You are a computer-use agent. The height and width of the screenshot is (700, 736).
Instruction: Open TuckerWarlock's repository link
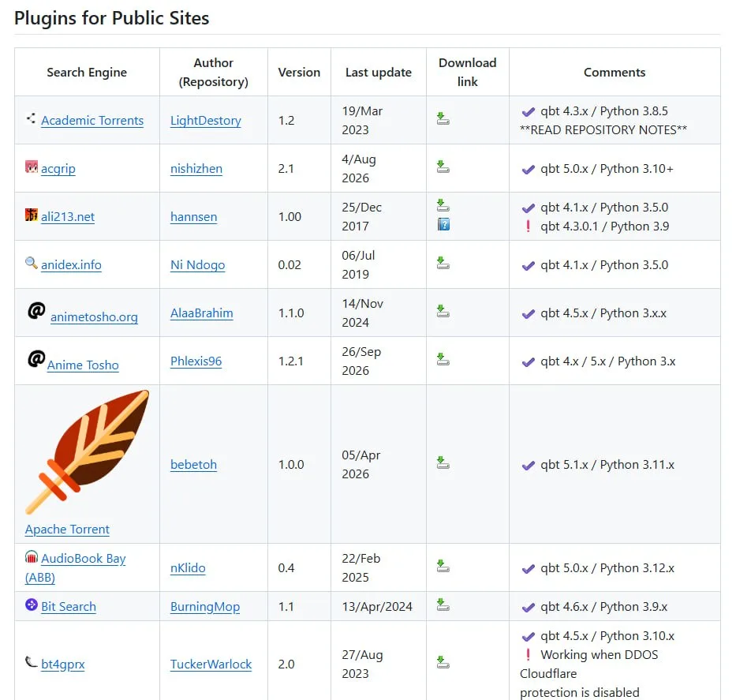point(211,664)
